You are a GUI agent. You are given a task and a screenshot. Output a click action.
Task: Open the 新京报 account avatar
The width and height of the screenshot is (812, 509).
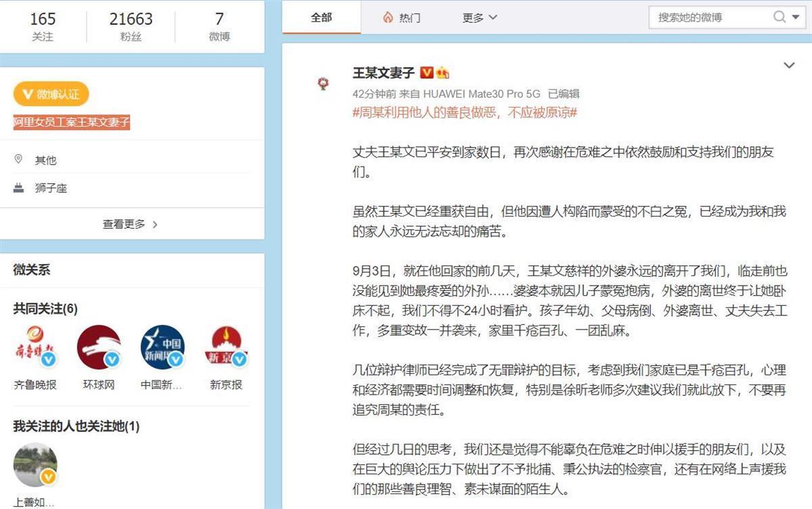coord(225,347)
